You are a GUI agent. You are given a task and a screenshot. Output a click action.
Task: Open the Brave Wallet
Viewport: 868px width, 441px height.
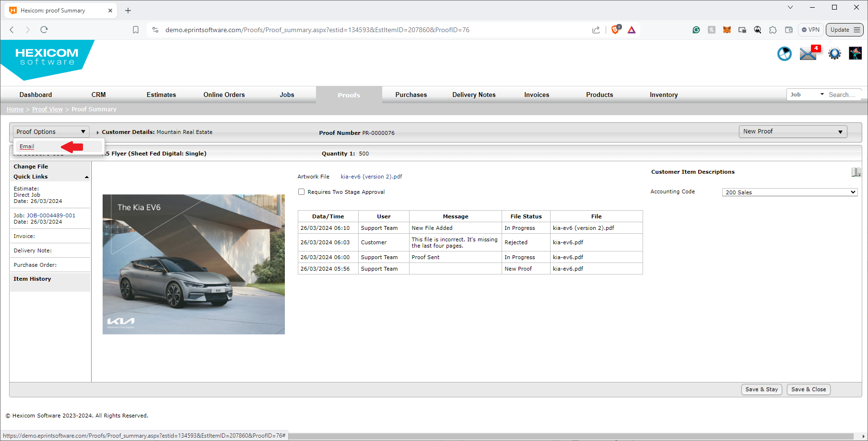point(789,30)
